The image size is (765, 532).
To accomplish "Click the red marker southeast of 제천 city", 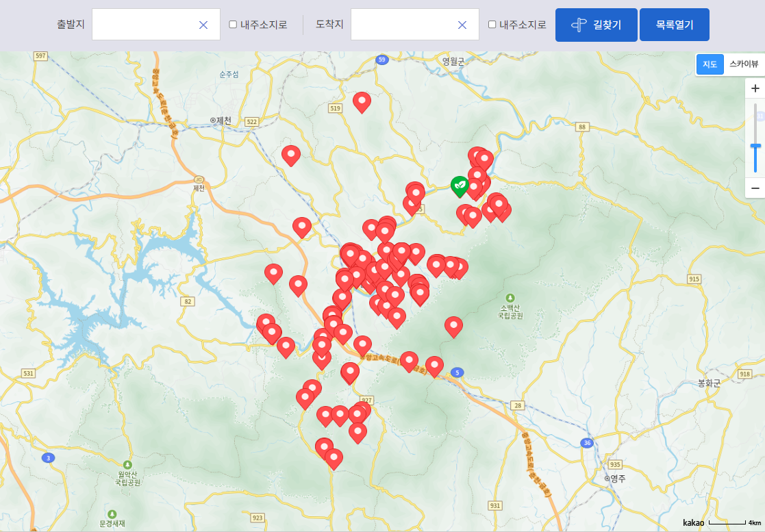I will pyautogui.click(x=291, y=155).
